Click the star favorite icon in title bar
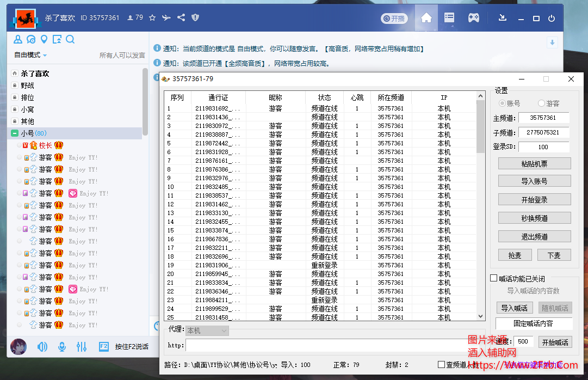 pyautogui.click(x=153, y=17)
